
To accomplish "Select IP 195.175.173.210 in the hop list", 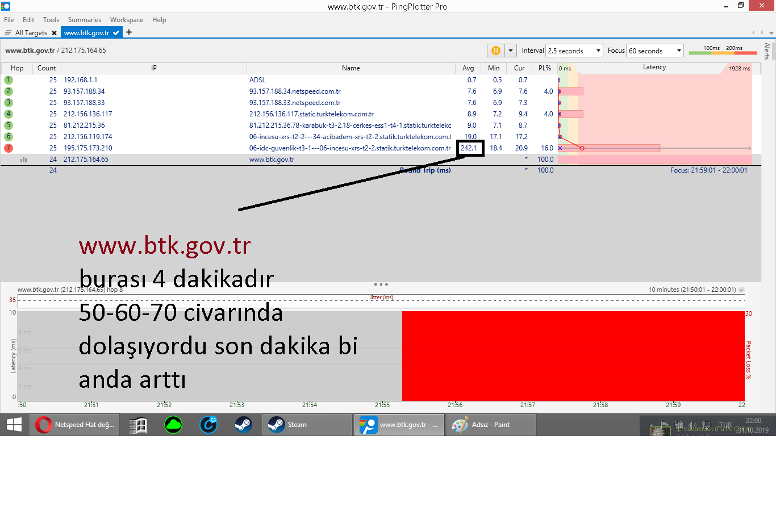I will (88, 148).
